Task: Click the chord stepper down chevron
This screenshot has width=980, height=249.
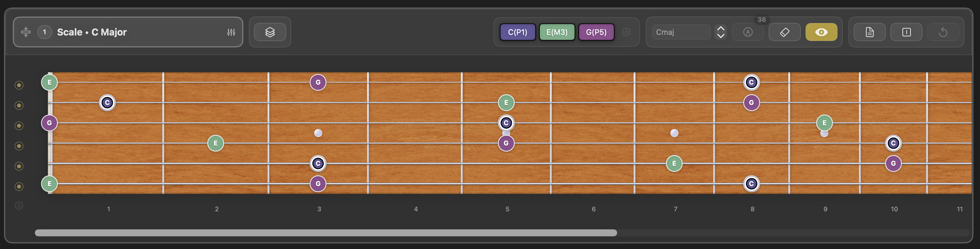Action: pos(720,36)
